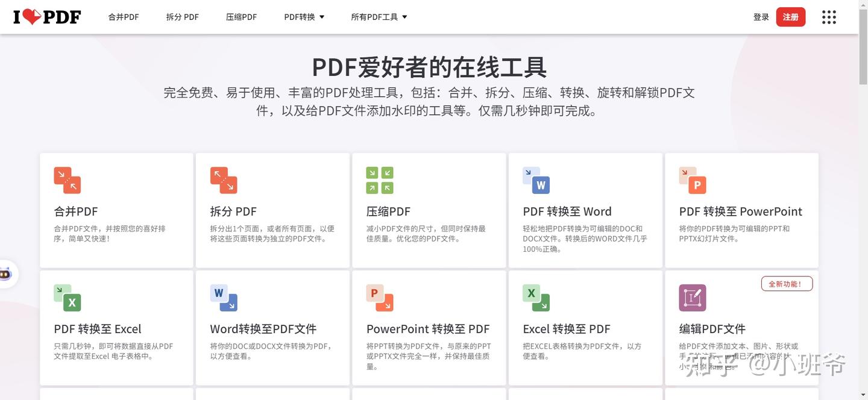The width and height of the screenshot is (868, 400).
Task: Select the 压缩PDF card title
Action: tap(388, 211)
